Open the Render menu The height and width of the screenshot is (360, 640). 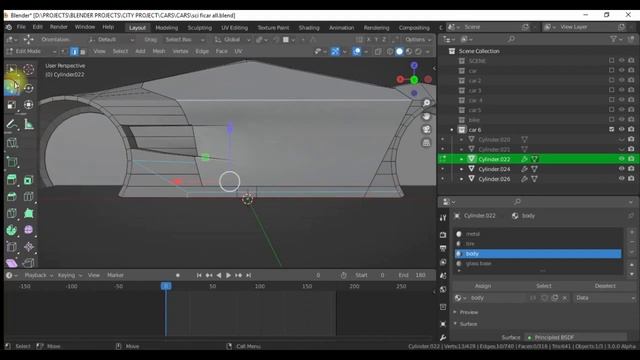[x=59, y=27]
